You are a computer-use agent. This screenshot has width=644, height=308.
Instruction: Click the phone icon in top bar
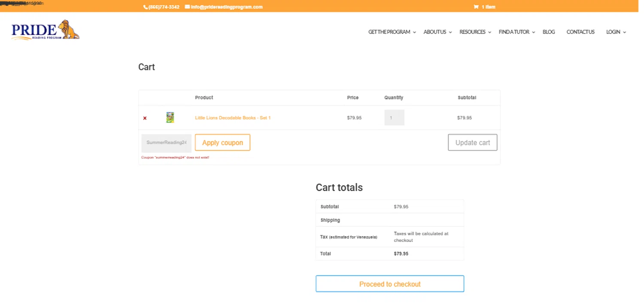tap(145, 7)
